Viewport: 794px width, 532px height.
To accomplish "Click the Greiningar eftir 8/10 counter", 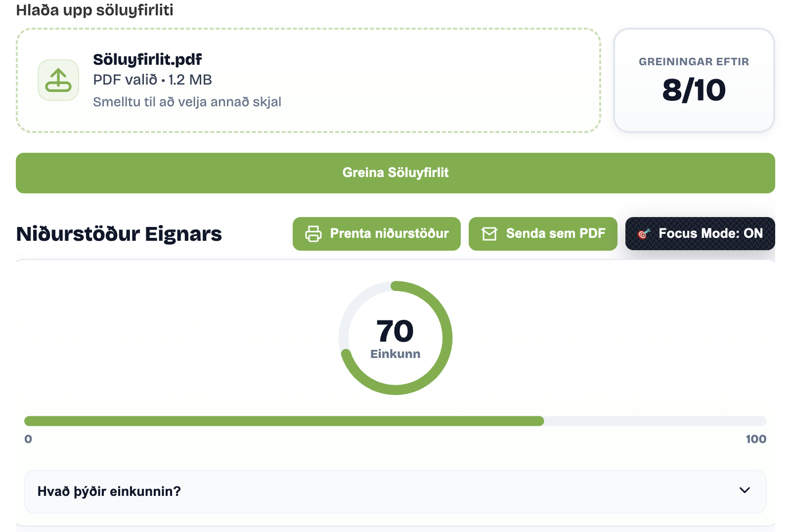I will [x=694, y=80].
